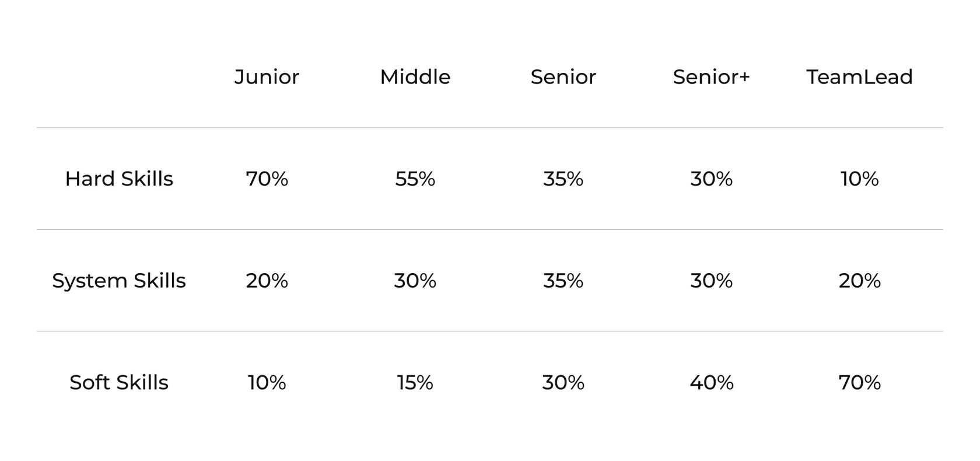This screenshot has width=980, height=461.
Task: Select Middle's Soft Skills 15% cell
Action: (x=415, y=383)
